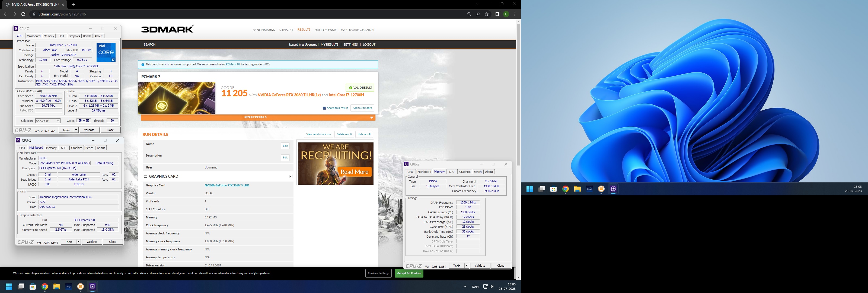Click Edit button for the Description row
This screenshot has width=868, height=293.
(285, 157)
